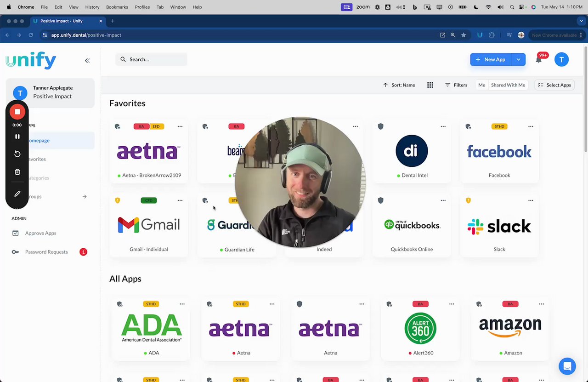The image size is (588, 382).
Task: Expand Groups with the arrow
Action: (x=85, y=197)
